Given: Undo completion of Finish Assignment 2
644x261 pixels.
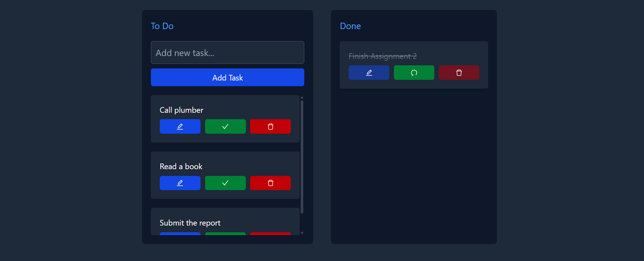Looking at the screenshot, I should 414,73.
